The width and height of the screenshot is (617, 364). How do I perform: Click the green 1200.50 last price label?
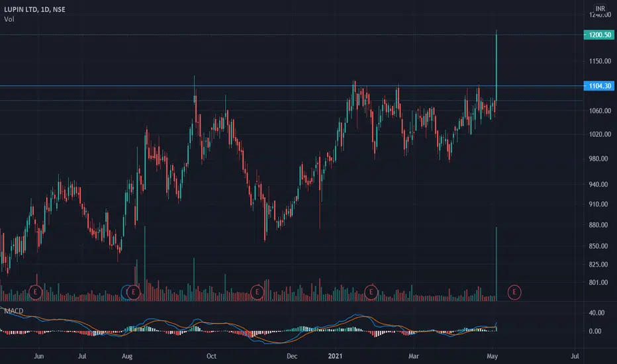point(599,35)
